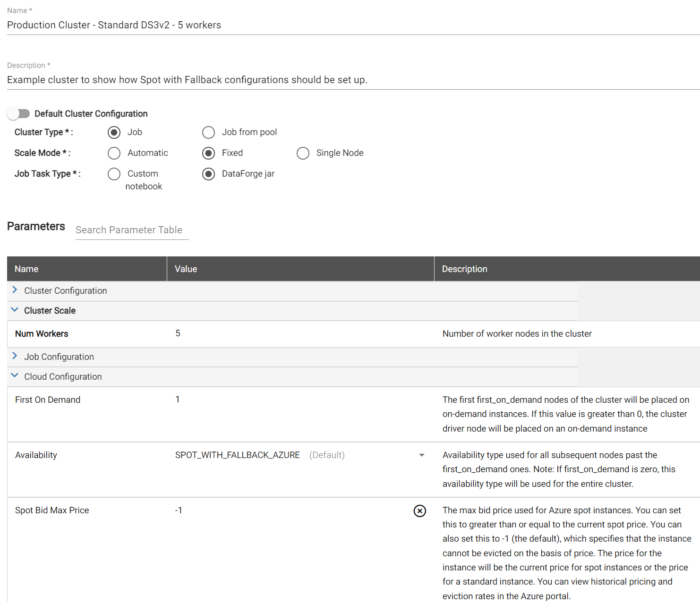Click the Spot Bid Max Price label
Viewport: 700px width, 603px height.
pyautogui.click(x=52, y=510)
